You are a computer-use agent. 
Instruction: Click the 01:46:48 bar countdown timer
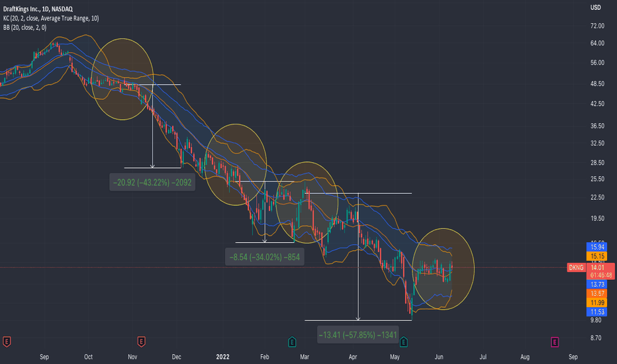coord(601,275)
